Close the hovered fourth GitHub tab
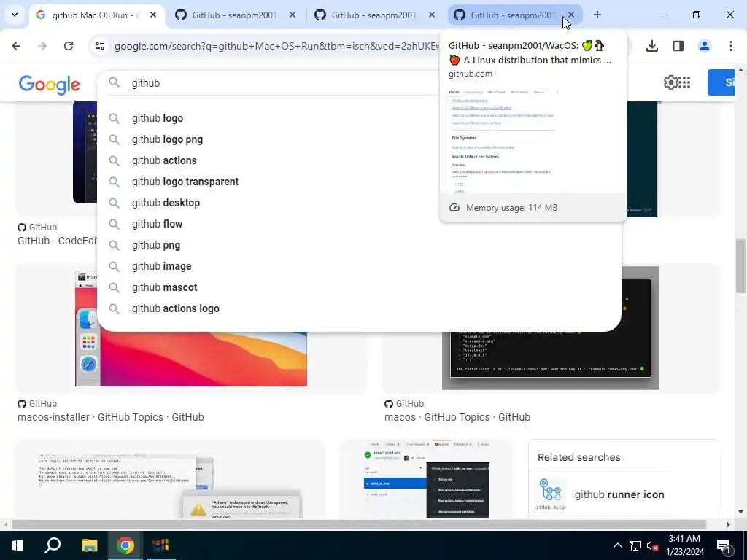 click(571, 15)
